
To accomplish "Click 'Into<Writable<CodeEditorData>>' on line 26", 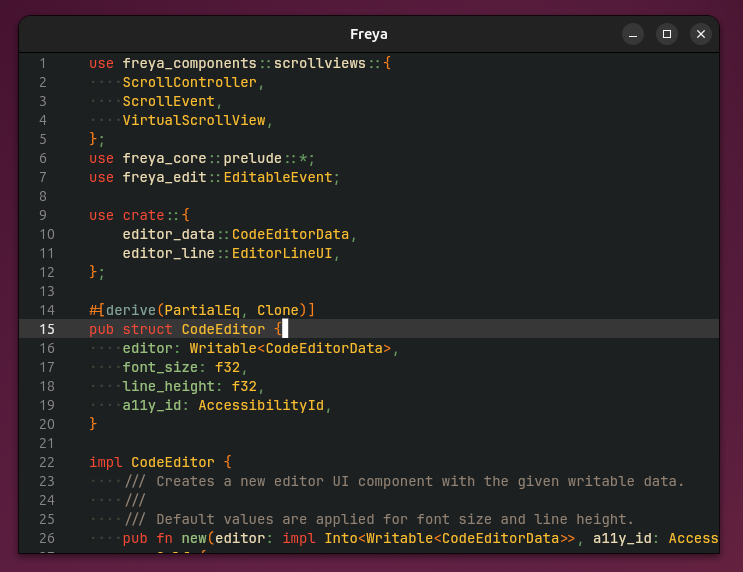I will point(450,538).
